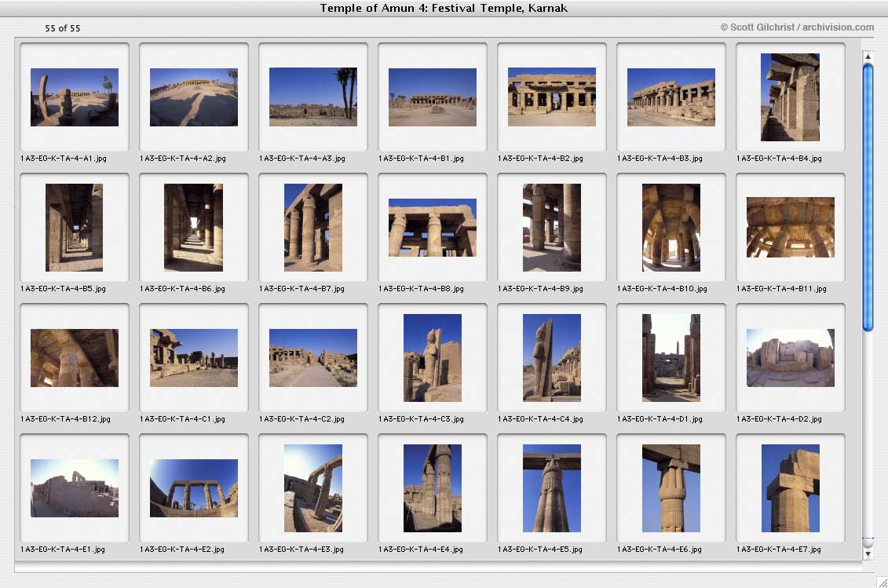Select thumbnail image above 1A3-EG-K-TA-4-A1.jpg
888x588 pixels.
click(x=74, y=97)
